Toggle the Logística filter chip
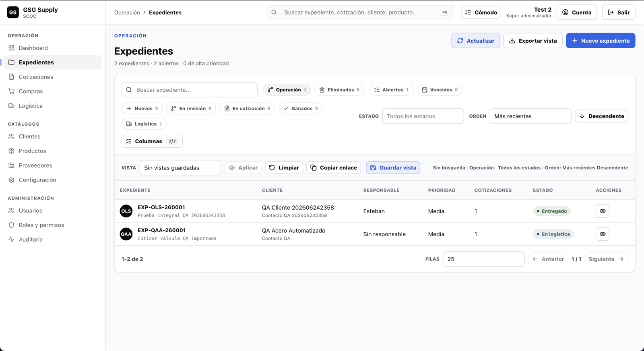The image size is (644, 351). coord(144,124)
